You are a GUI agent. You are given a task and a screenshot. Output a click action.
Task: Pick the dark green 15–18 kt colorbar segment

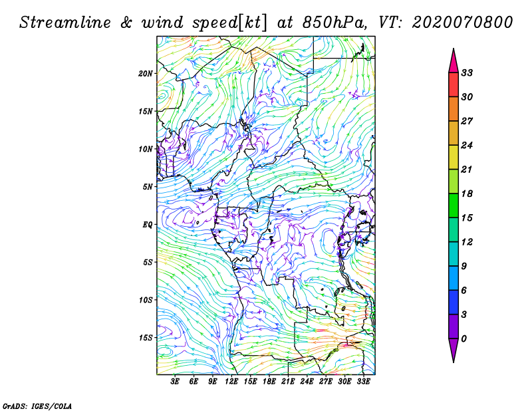[454, 205]
